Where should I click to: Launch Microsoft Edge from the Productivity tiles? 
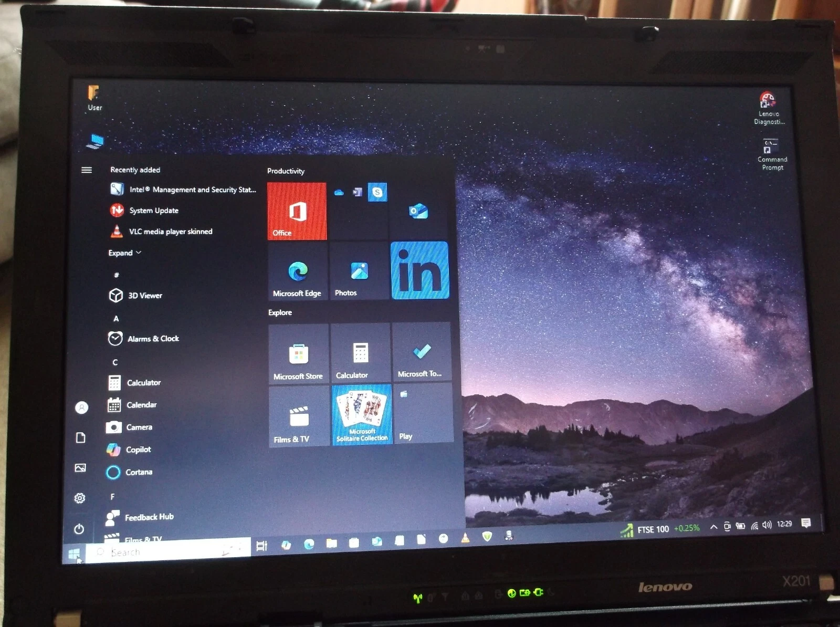point(298,271)
